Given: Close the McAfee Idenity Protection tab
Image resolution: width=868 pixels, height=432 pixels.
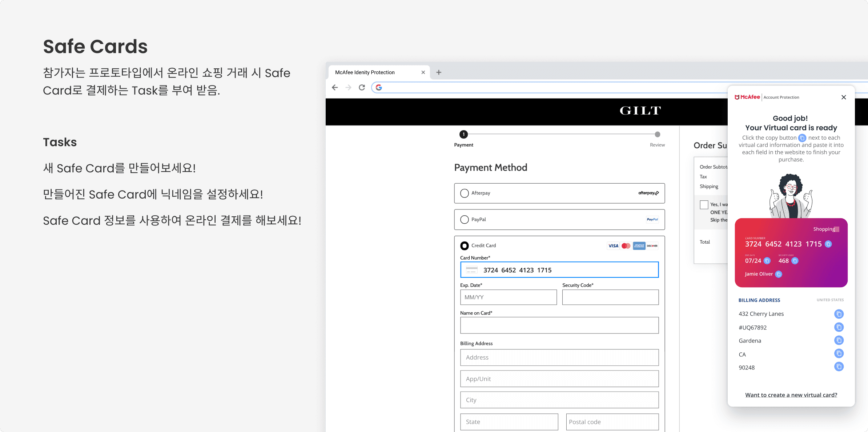Looking at the screenshot, I should pyautogui.click(x=423, y=72).
